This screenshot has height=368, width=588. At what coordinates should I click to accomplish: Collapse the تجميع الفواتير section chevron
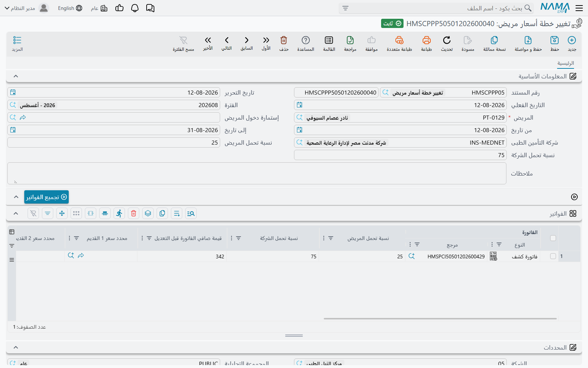pos(16,197)
